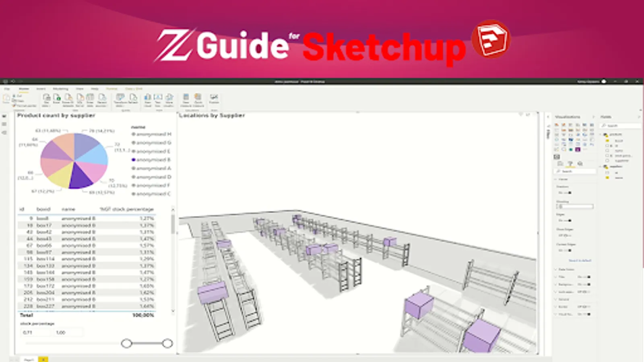
Task: Switch to the Home ribbon tab
Action: click(x=24, y=88)
